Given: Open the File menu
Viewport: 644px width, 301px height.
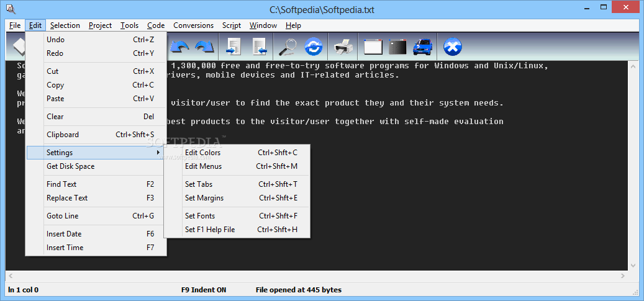Looking at the screenshot, I should coord(15,25).
